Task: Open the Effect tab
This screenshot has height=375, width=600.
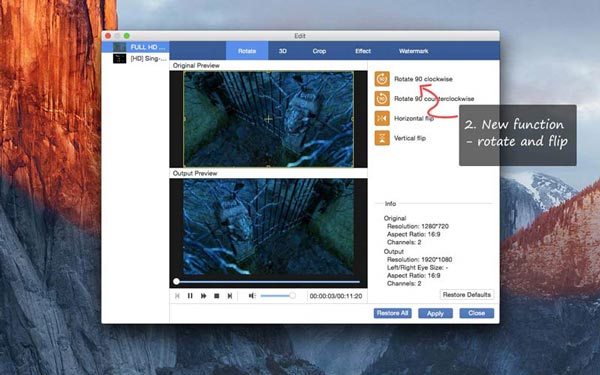Action: (x=363, y=51)
